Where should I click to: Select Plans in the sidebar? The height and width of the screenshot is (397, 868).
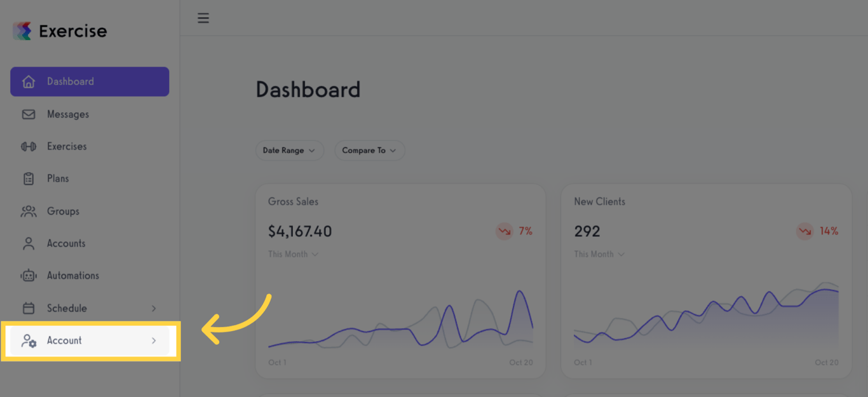pyautogui.click(x=90, y=178)
